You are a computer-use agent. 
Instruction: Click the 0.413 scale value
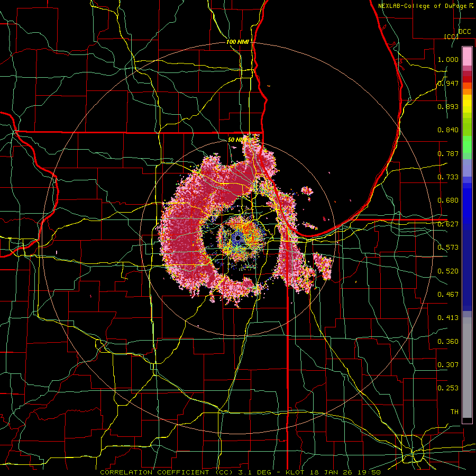click(448, 318)
